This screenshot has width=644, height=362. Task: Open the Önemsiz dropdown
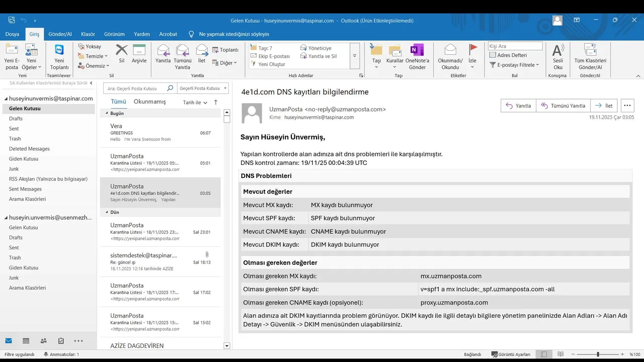coord(93,66)
